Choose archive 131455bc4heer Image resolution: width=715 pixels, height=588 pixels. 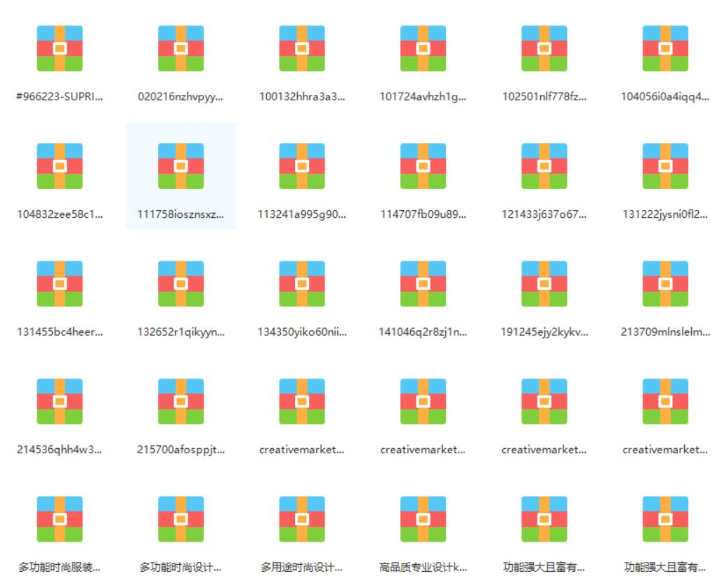pyautogui.click(x=60, y=284)
